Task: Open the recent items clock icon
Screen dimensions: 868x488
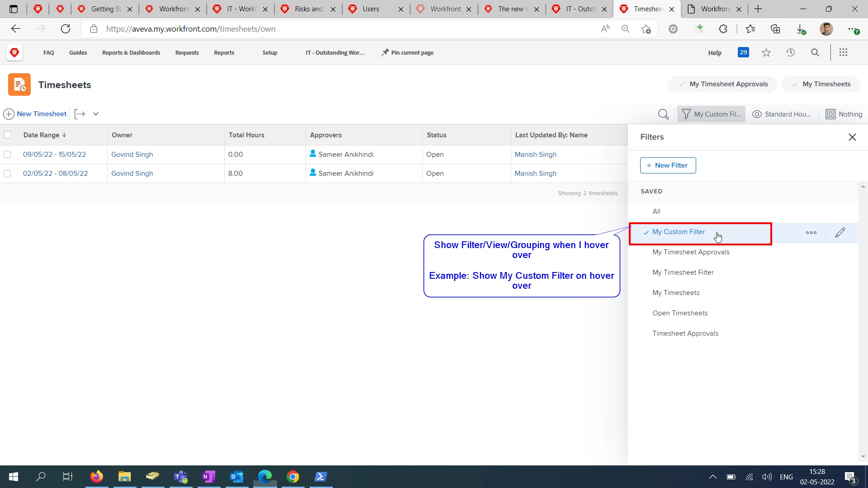Action: (790, 52)
